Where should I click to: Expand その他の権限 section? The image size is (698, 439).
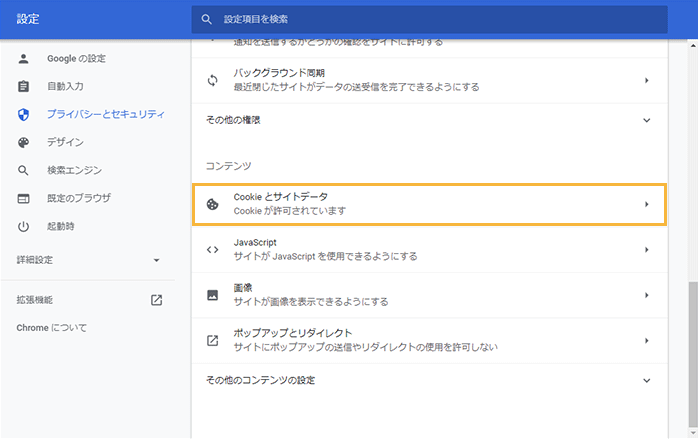(x=646, y=120)
